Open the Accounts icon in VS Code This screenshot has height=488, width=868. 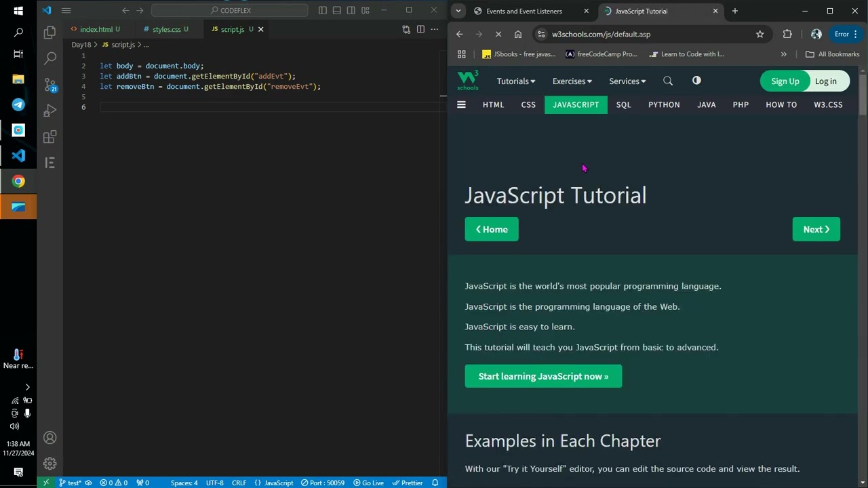pyautogui.click(x=50, y=438)
